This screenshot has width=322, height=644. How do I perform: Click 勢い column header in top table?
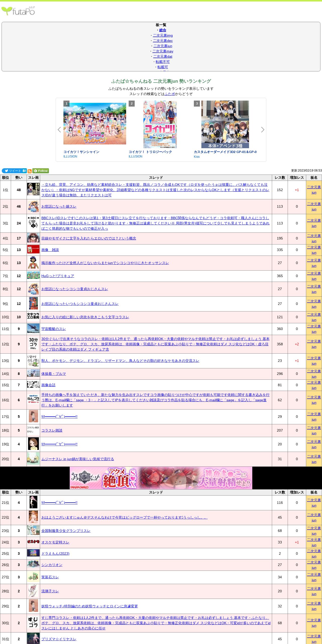point(19,178)
